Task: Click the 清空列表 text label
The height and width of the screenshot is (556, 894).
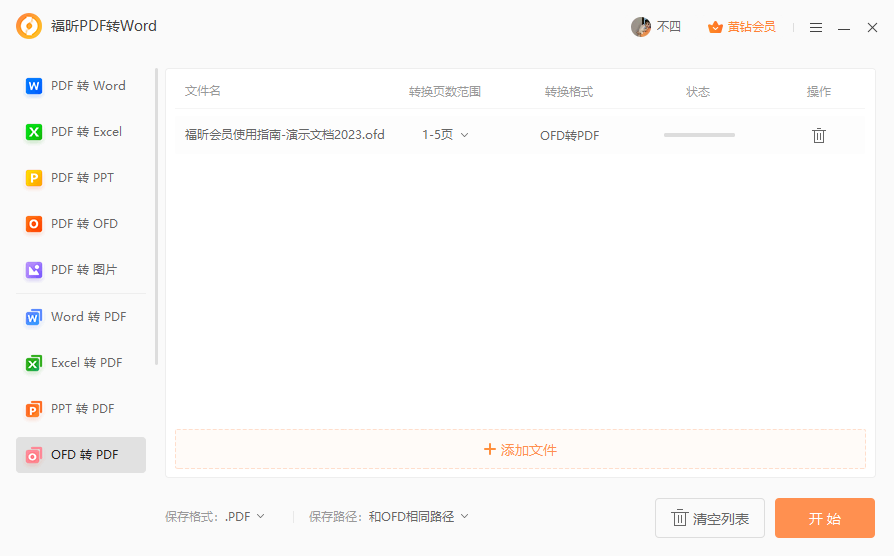Action: coord(721,519)
